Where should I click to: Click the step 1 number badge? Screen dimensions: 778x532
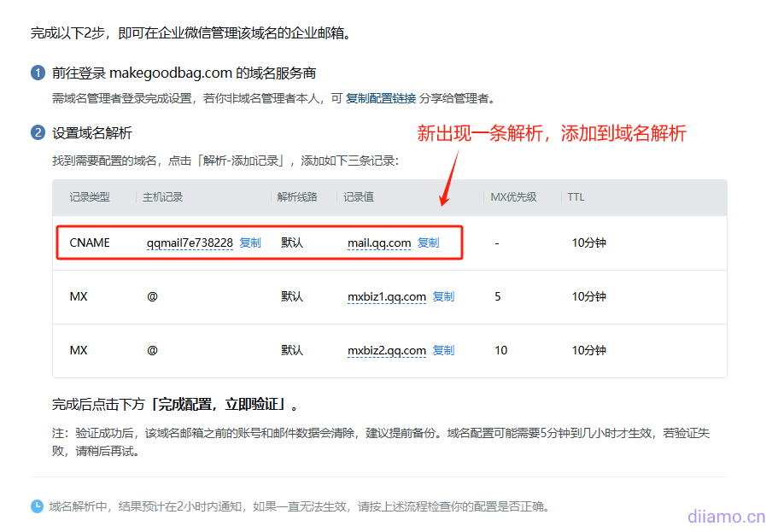tap(38, 73)
